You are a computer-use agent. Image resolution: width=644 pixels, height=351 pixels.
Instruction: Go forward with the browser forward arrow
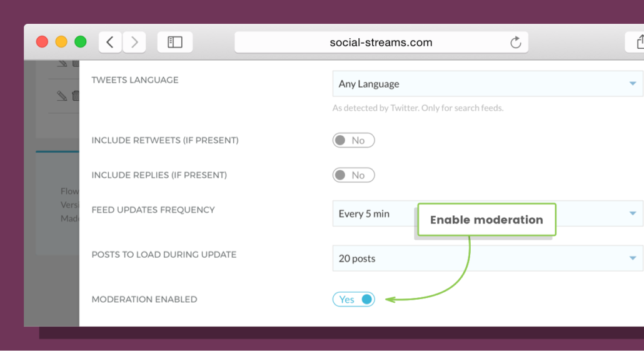134,42
